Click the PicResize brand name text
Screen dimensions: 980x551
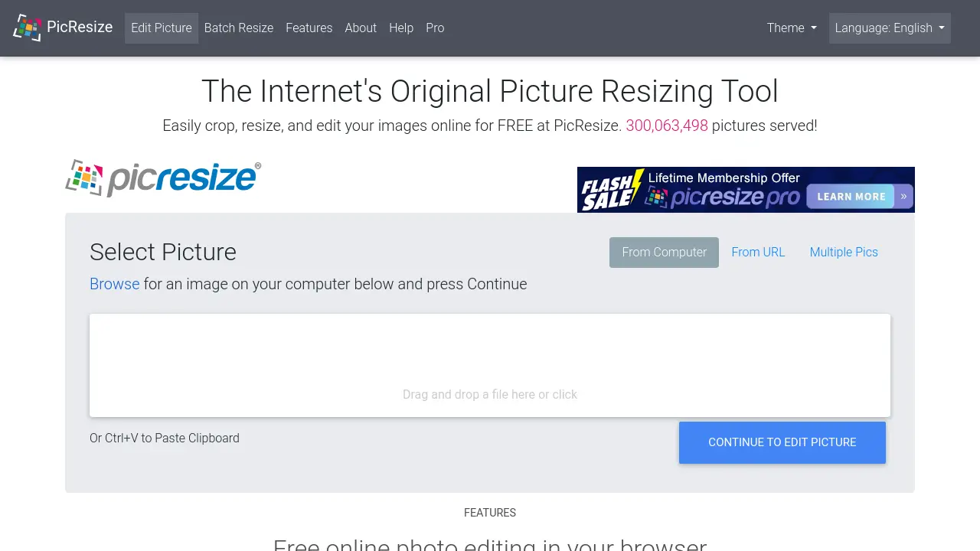(x=80, y=27)
